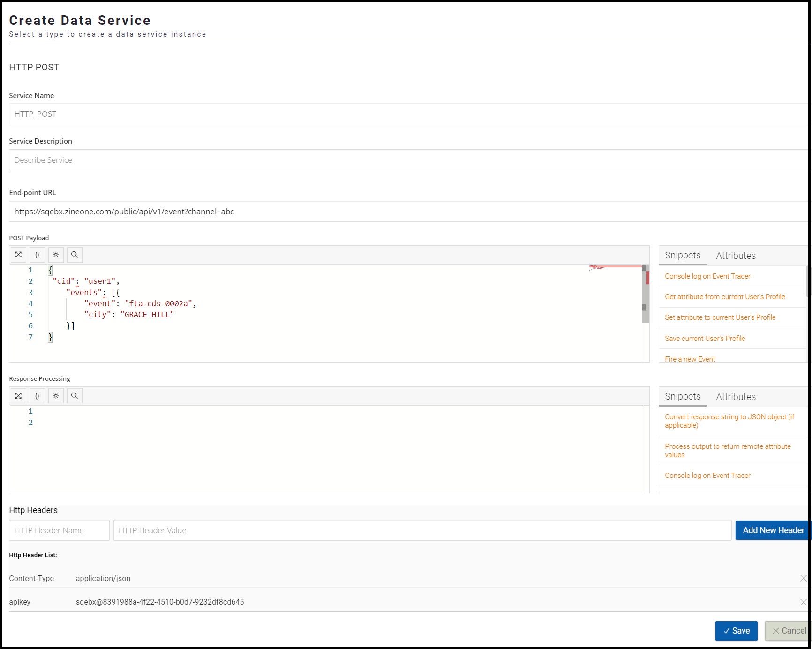Image resolution: width=812 pixels, height=650 pixels.
Task: Click search icon in Response Processing editor
Action: pyautogui.click(x=75, y=396)
